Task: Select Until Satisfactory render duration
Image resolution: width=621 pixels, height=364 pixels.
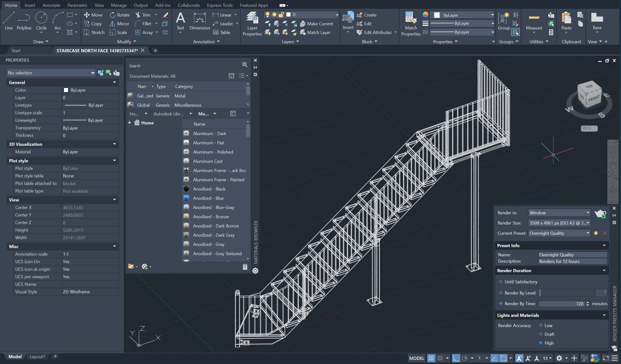Action: coord(501,281)
